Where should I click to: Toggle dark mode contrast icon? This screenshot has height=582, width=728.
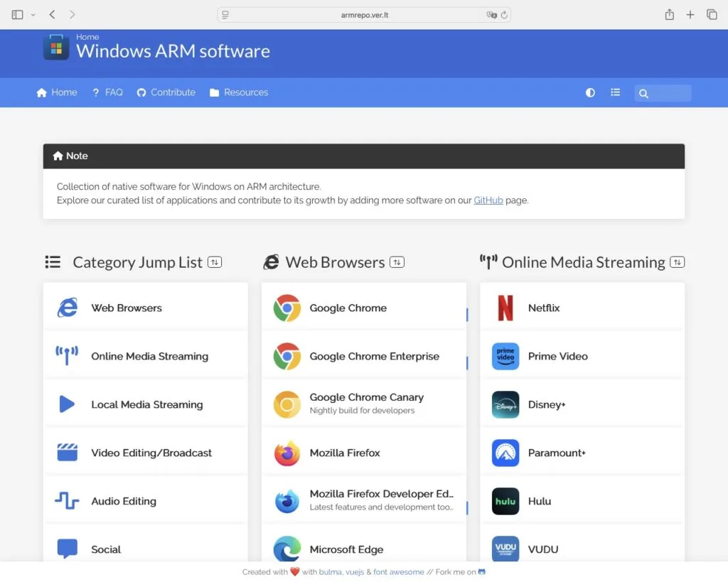click(590, 92)
